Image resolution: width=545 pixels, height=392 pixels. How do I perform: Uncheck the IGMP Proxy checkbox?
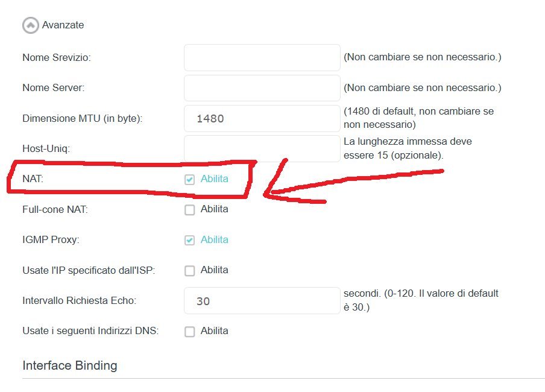click(x=190, y=240)
